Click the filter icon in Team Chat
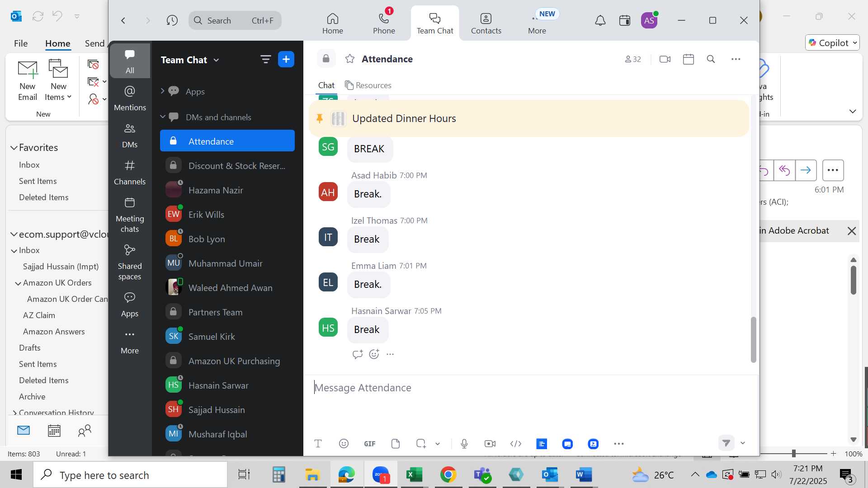868x488 pixels. (265, 59)
